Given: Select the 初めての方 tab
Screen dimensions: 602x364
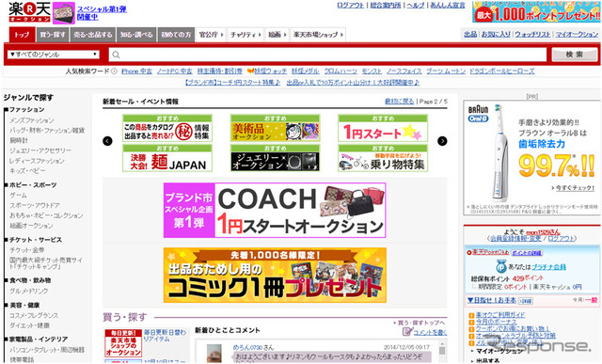Looking at the screenshot, I should pyautogui.click(x=176, y=35).
